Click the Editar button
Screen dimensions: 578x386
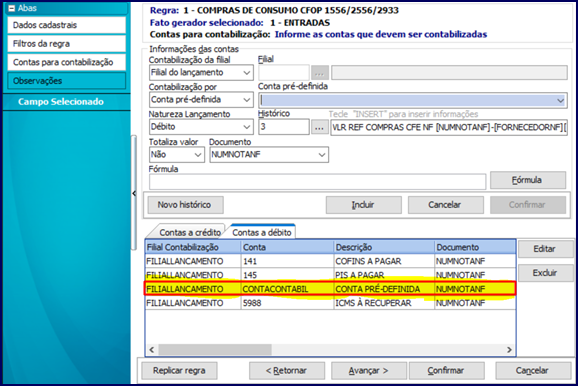point(545,249)
